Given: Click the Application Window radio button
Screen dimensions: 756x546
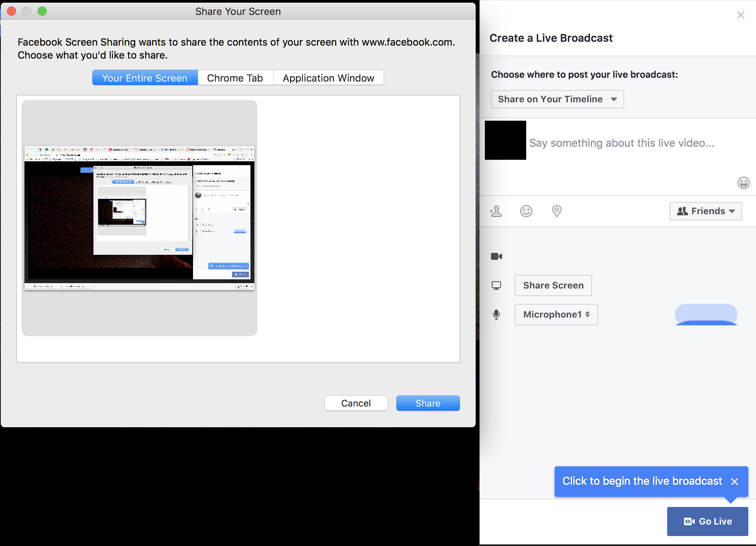Looking at the screenshot, I should coord(328,77).
